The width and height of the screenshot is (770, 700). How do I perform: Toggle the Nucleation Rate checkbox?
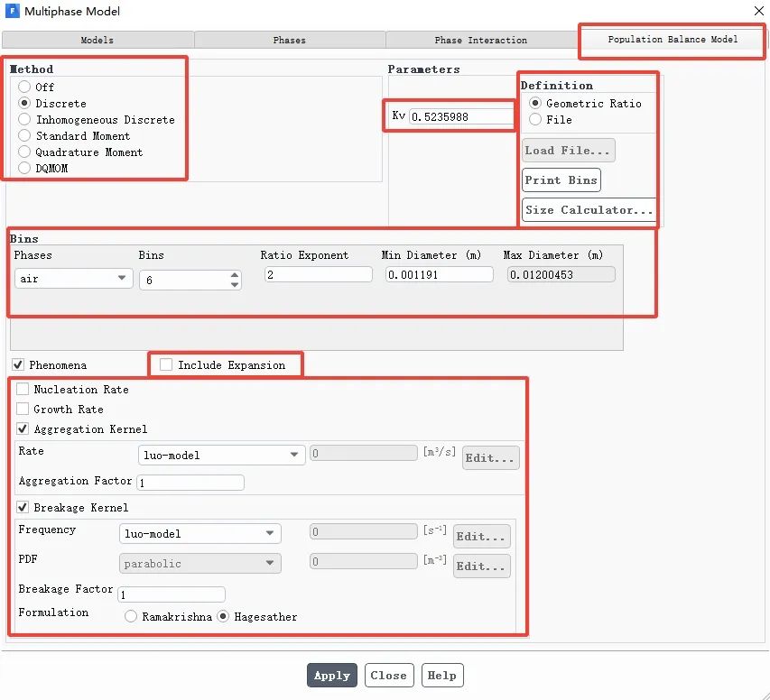23,390
